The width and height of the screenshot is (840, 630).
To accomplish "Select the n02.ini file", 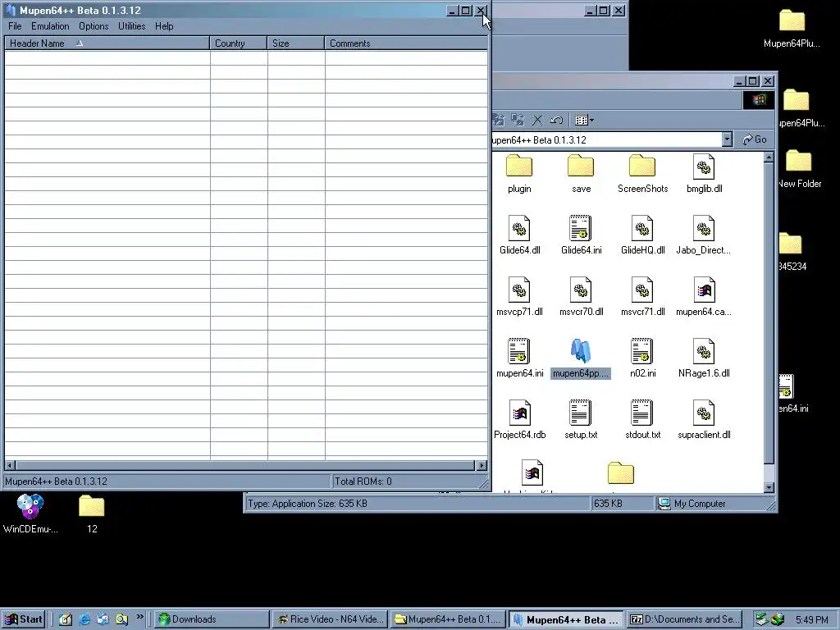I will tap(642, 358).
